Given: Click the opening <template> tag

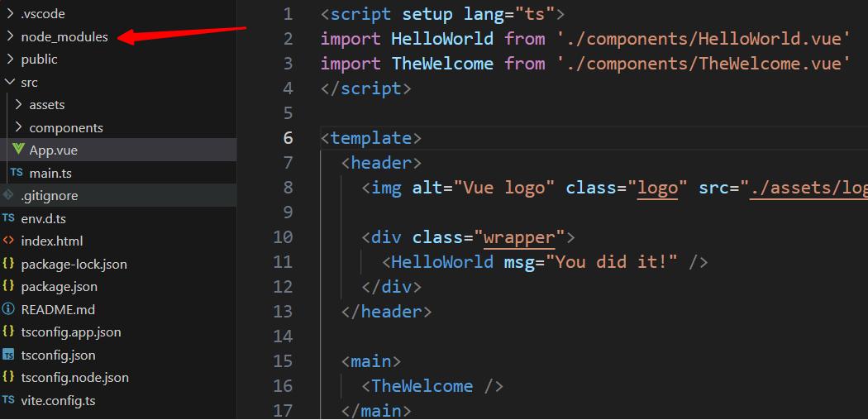Looking at the screenshot, I should 371,138.
